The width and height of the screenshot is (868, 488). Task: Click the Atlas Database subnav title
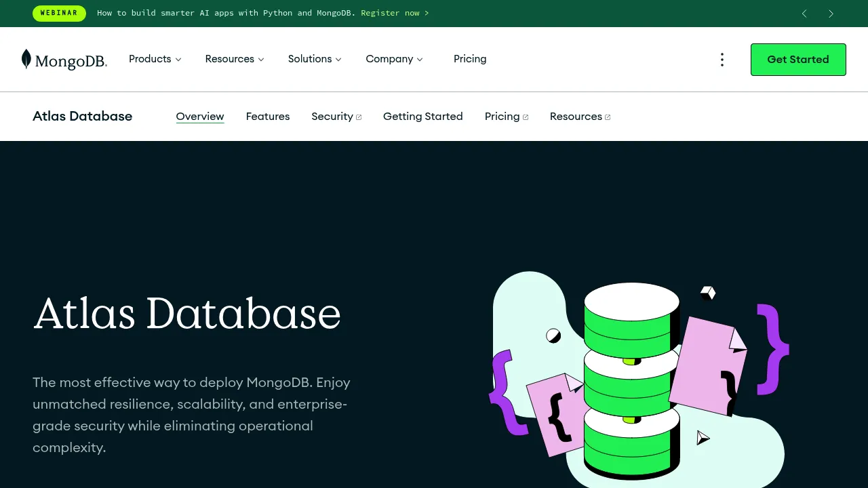tap(83, 117)
